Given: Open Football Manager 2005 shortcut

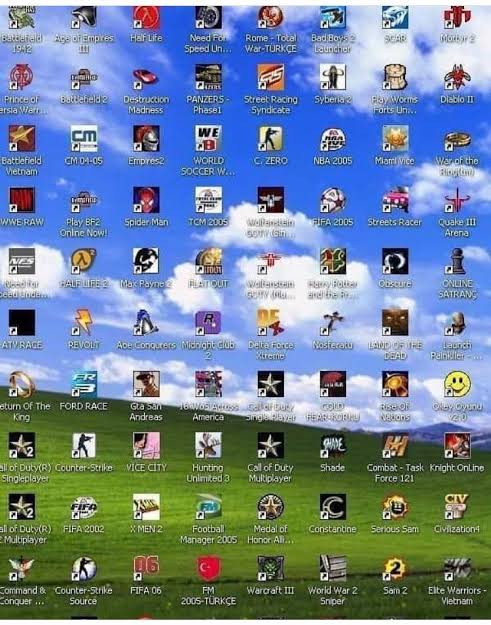Looking at the screenshot, I should (208, 507).
